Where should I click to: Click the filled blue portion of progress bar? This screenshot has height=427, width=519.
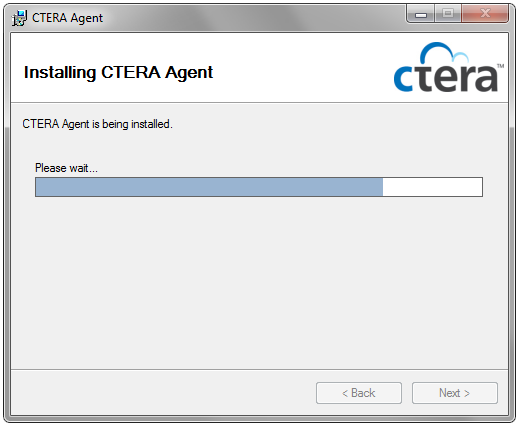pyautogui.click(x=209, y=187)
